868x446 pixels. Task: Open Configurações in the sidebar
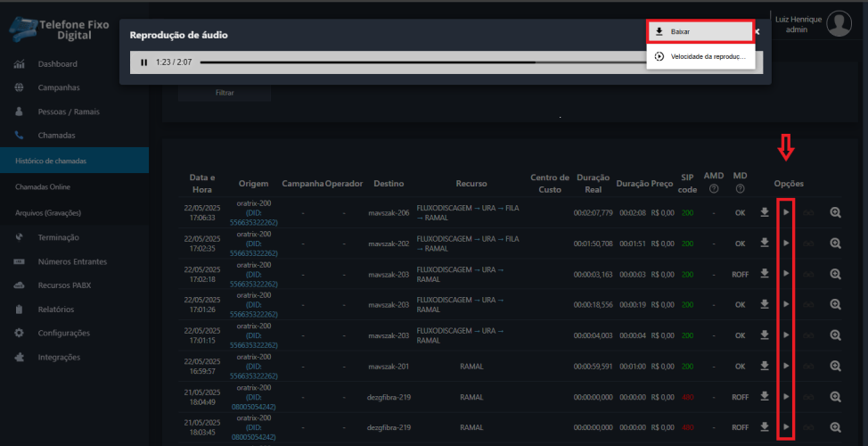pos(63,333)
